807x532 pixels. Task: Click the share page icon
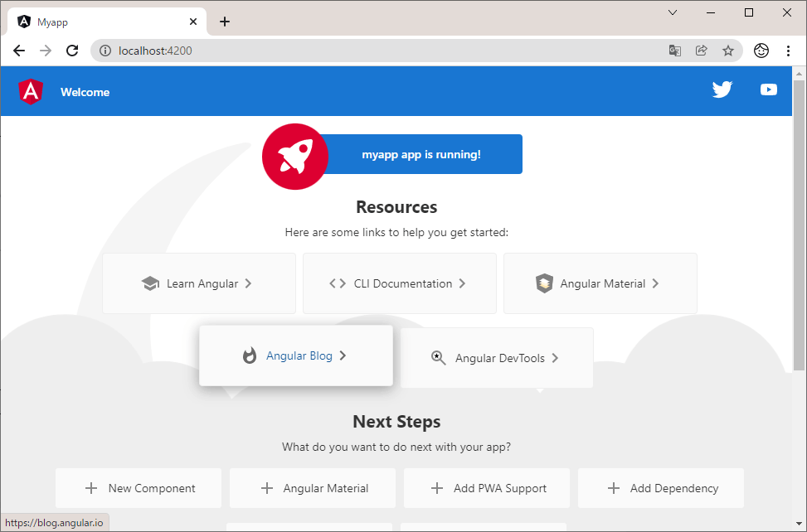701,51
